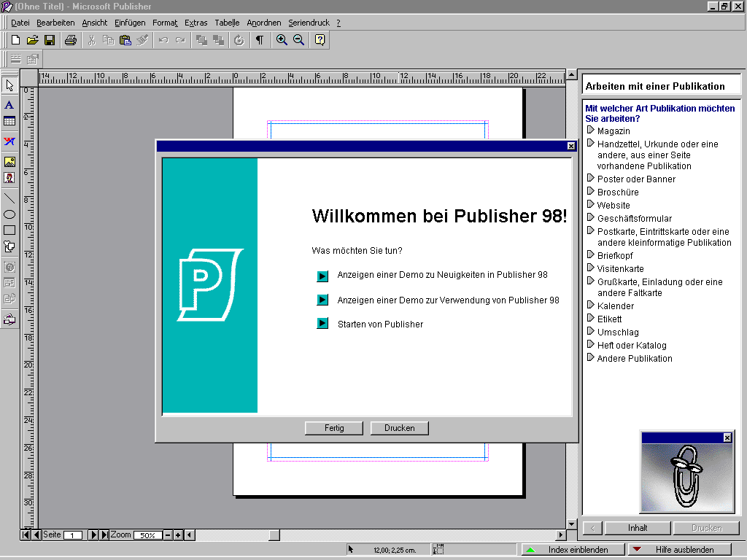747x560 pixels.
Task: Select the Picture Frame tool
Action: 9,162
